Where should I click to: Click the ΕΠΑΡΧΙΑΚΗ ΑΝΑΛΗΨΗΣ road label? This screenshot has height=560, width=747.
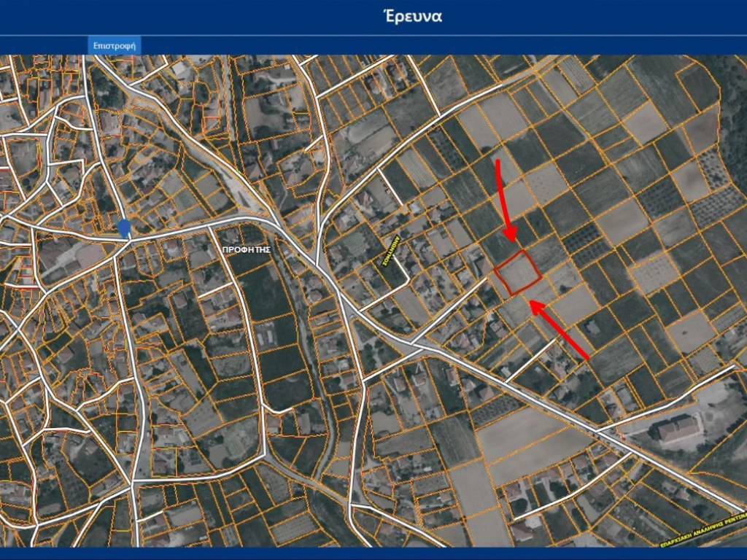coord(704,532)
